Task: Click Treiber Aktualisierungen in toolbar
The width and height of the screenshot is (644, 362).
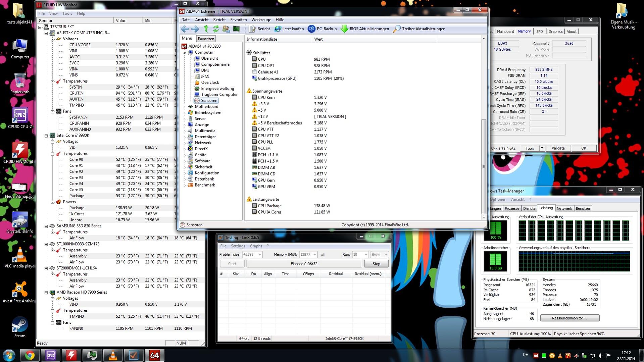Action: click(419, 29)
